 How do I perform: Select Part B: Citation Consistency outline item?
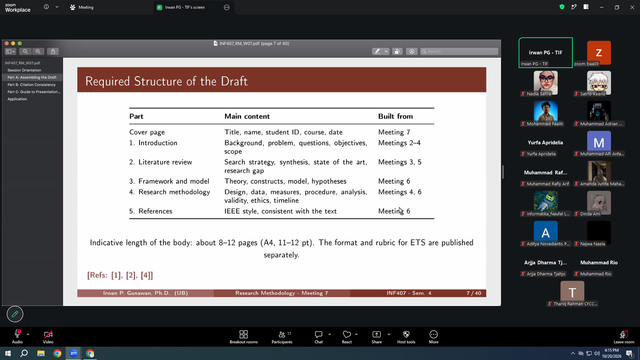click(31, 84)
